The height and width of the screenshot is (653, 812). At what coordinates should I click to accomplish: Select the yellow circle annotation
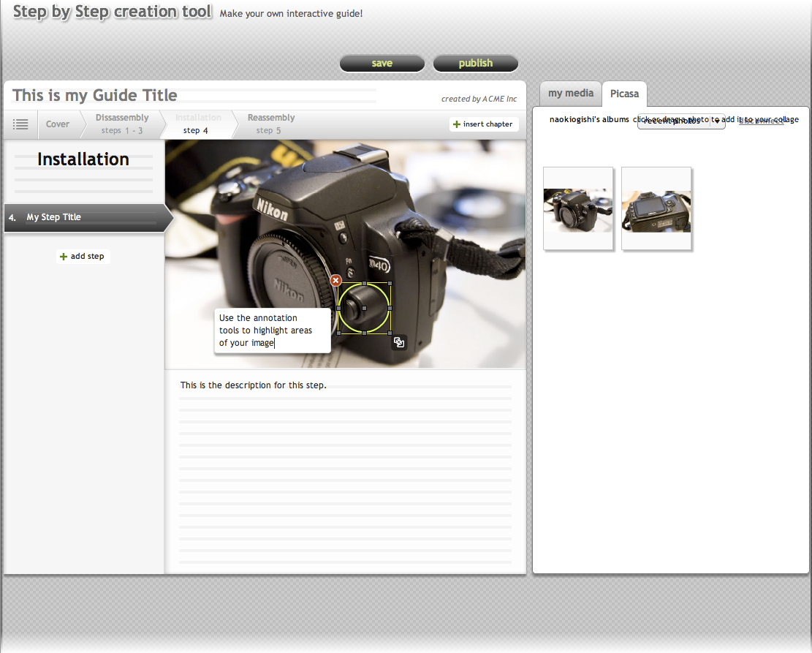364,308
